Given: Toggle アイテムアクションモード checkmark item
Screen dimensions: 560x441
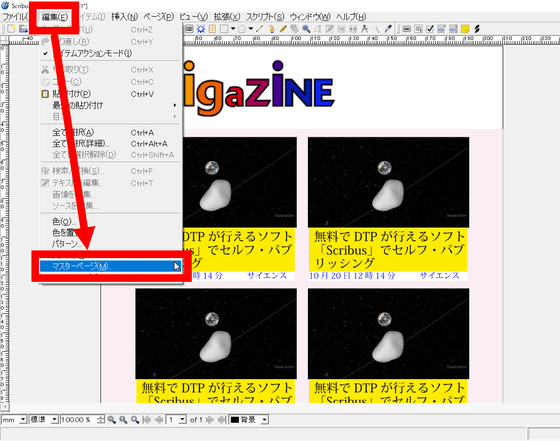Looking at the screenshot, I should click(111, 53).
